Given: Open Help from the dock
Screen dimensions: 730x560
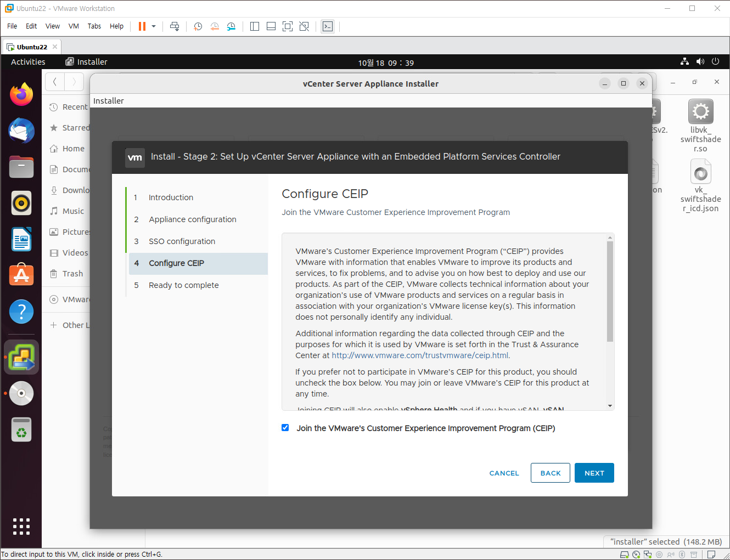Looking at the screenshot, I should (x=21, y=312).
